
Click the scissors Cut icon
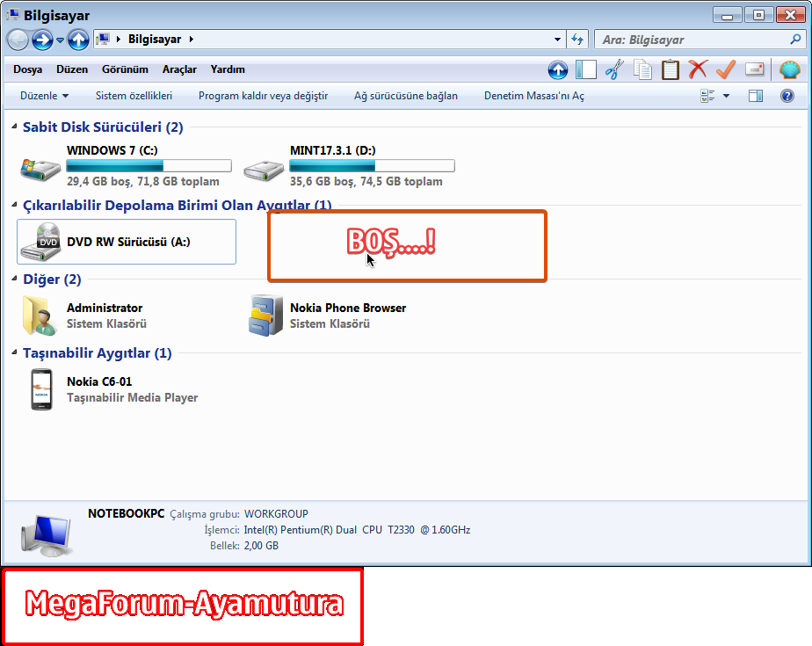pyautogui.click(x=614, y=69)
